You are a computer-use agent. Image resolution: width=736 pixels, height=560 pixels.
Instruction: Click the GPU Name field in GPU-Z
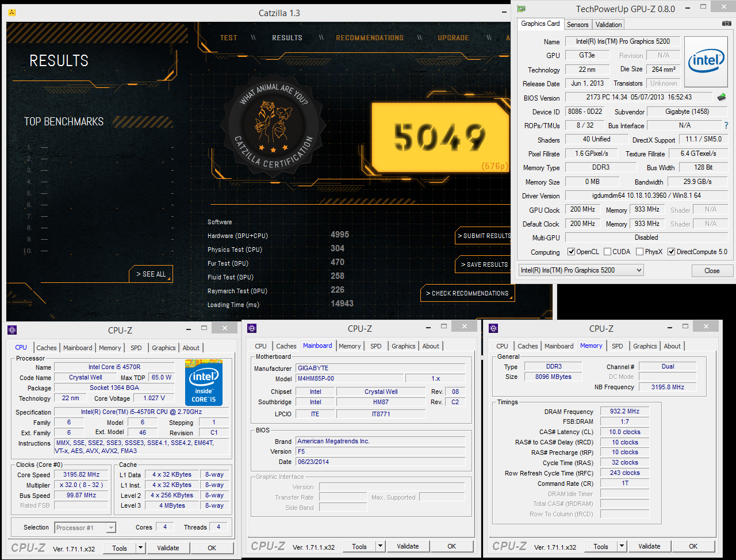click(622, 41)
